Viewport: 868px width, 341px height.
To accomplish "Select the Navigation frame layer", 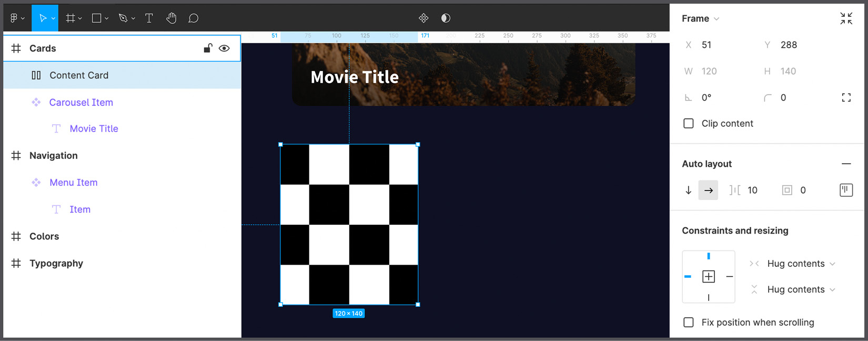I will tap(122, 156).
